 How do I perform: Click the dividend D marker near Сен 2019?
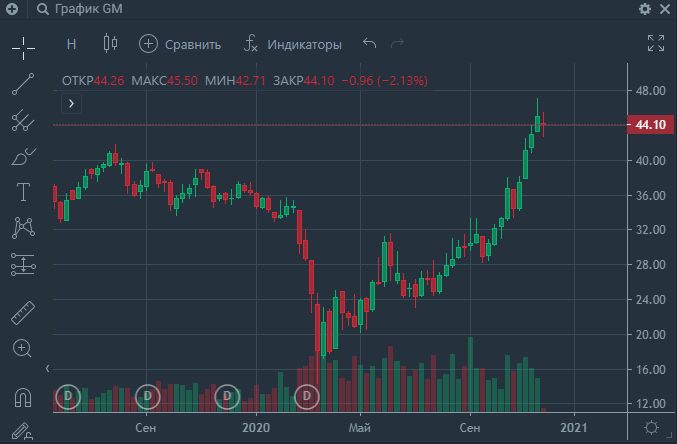(x=148, y=396)
